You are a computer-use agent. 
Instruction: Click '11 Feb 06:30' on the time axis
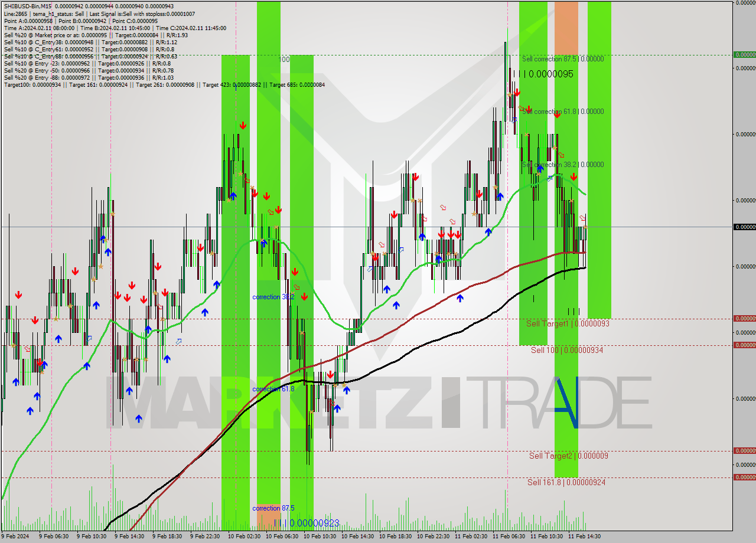click(x=509, y=537)
